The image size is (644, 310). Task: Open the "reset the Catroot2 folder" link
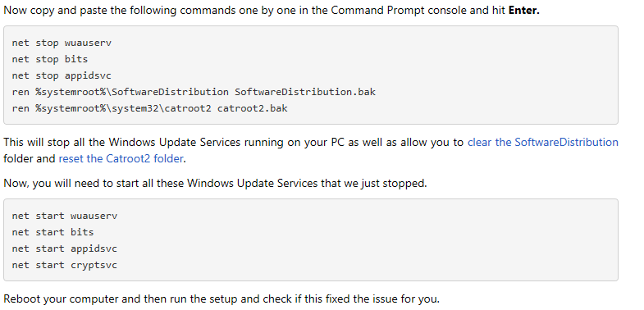(121, 158)
